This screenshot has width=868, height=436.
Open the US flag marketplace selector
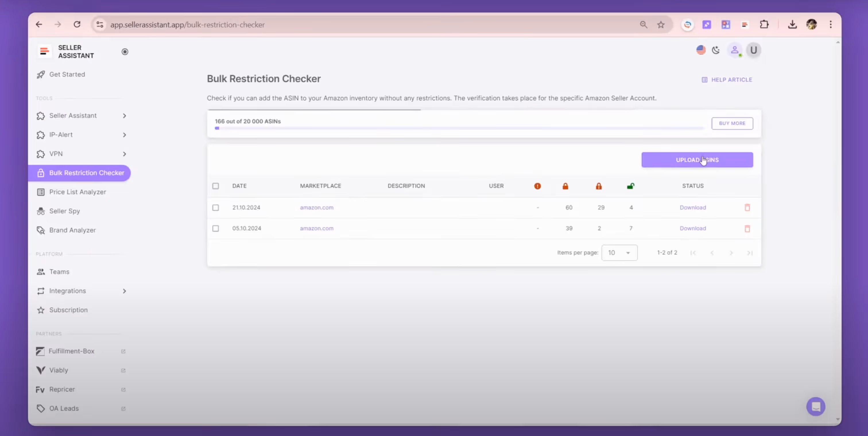click(x=701, y=50)
